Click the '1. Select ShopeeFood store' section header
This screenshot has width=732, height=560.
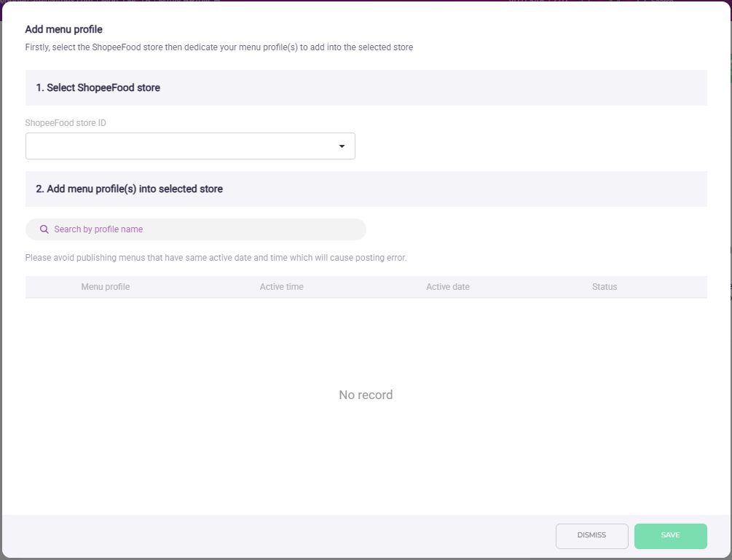(x=98, y=87)
